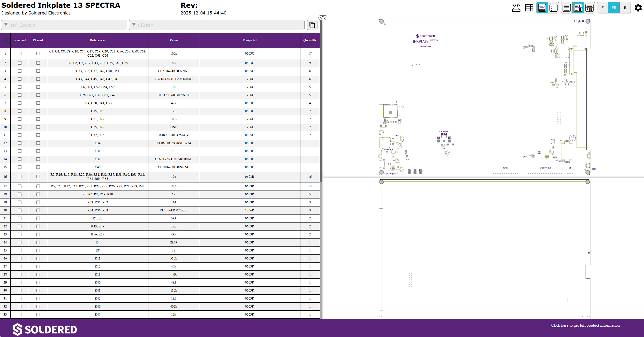Image resolution: width=644 pixels, height=337 pixels.
Task: Select BOM-only layout icon
Action: (x=567, y=8)
